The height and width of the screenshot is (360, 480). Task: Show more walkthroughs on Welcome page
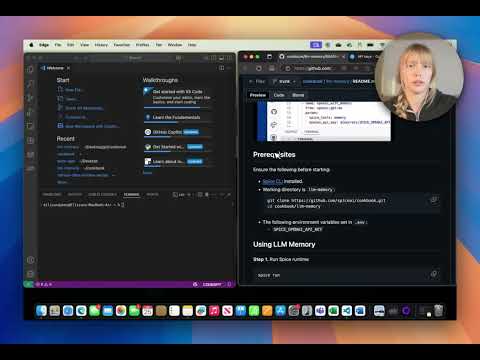pyautogui.click(x=147, y=173)
